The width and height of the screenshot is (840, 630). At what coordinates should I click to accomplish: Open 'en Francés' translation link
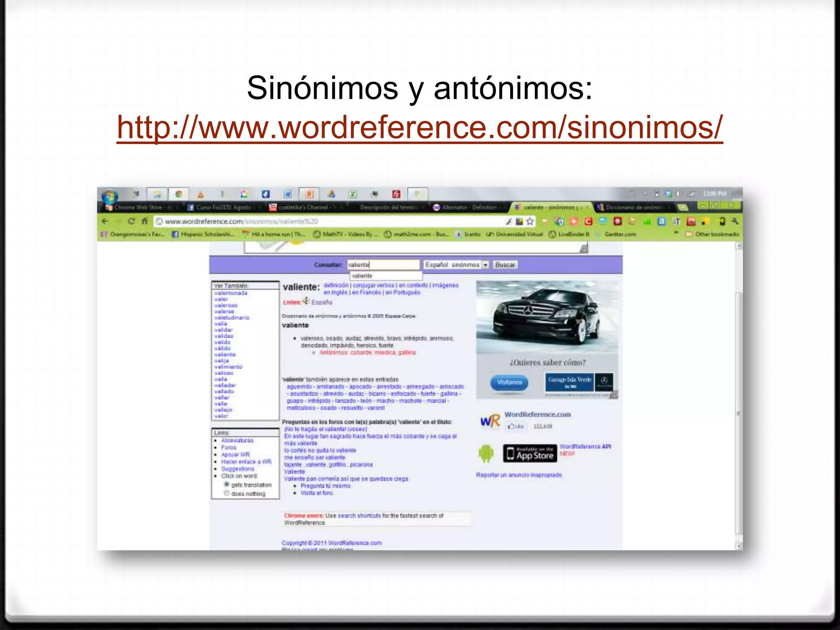point(366,292)
